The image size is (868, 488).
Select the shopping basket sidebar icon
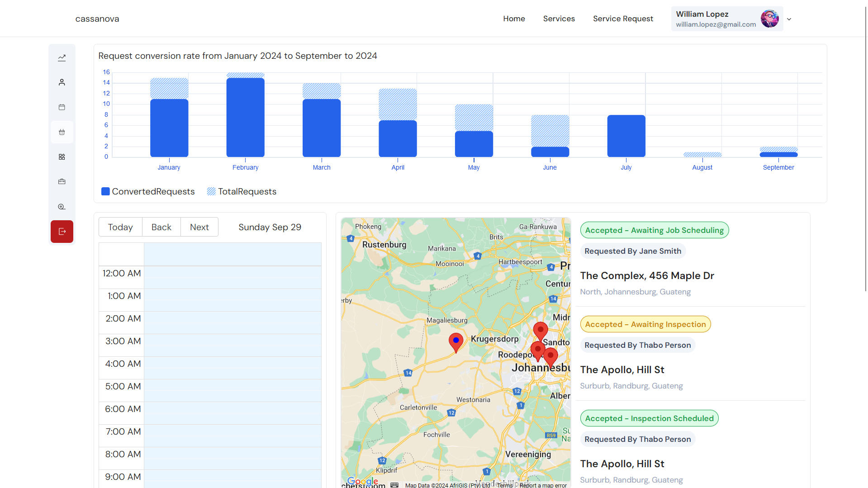tap(62, 132)
